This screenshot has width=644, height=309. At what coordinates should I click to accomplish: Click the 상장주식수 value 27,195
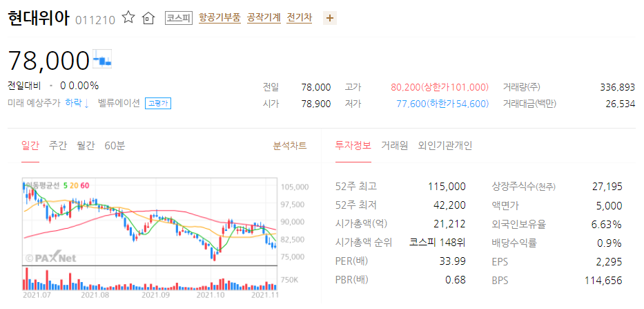607,187
